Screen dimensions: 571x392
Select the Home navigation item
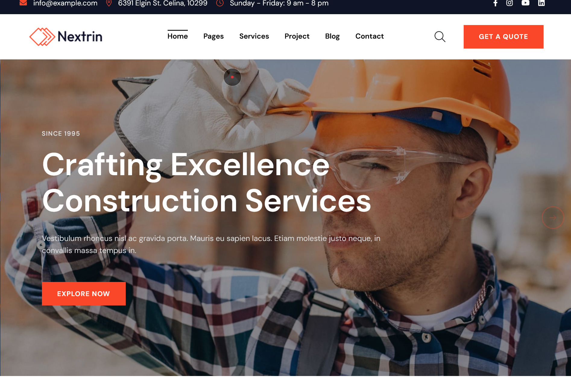point(178,36)
